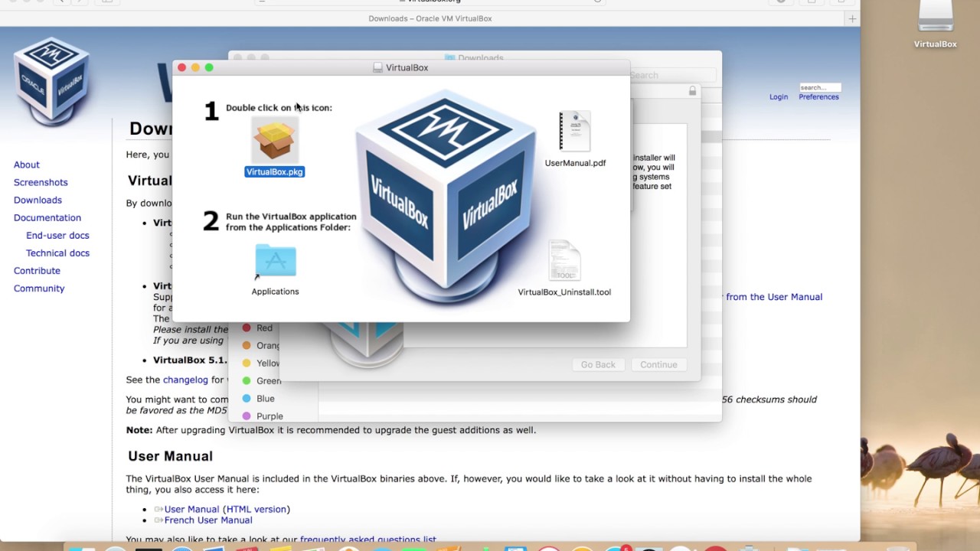Open the French User Manual link
The width and height of the screenshot is (980, 551).
(208, 520)
